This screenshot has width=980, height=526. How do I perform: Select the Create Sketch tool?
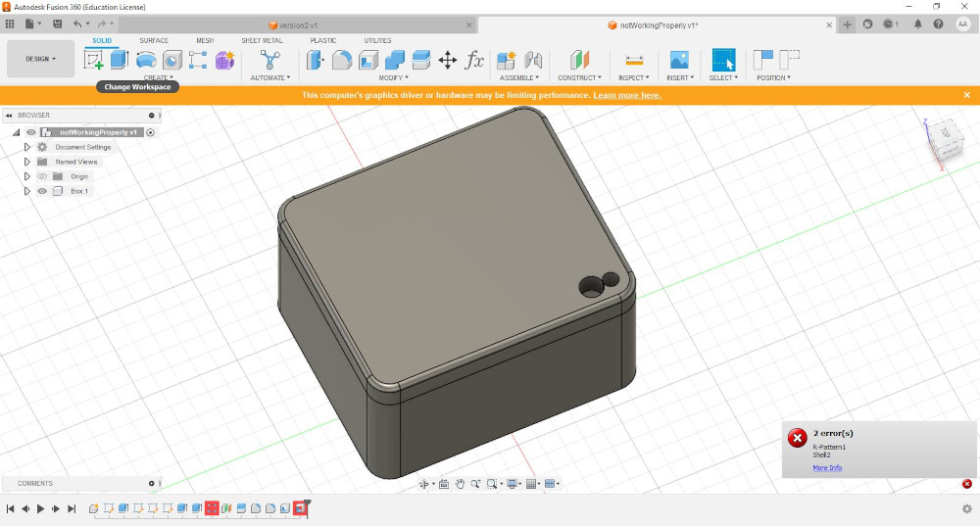[x=93, y=60]
